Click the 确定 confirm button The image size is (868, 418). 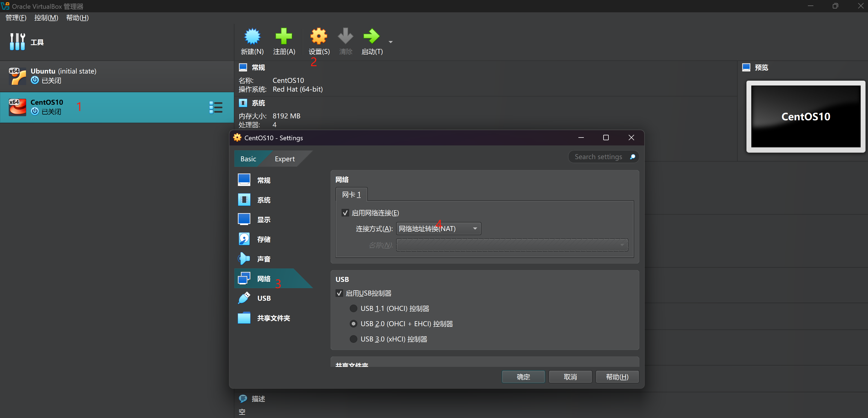tap(523, 376)
